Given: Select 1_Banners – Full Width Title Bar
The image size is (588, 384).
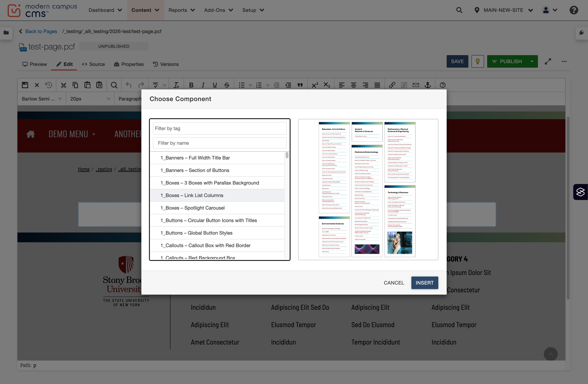Looking at the screenshot, I should pos(217,158).
